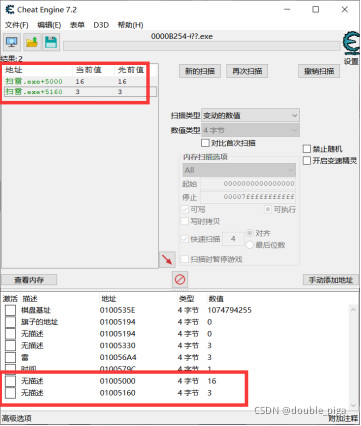Activate the 棋盘基址 entry checkbox
Screen dimensions: 361x426
[x=10, y=310]
